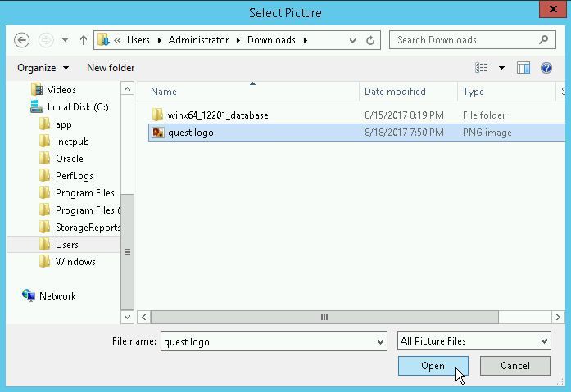
Task: Open the Windows folder in tree
Action: click(x=75, y=261)
